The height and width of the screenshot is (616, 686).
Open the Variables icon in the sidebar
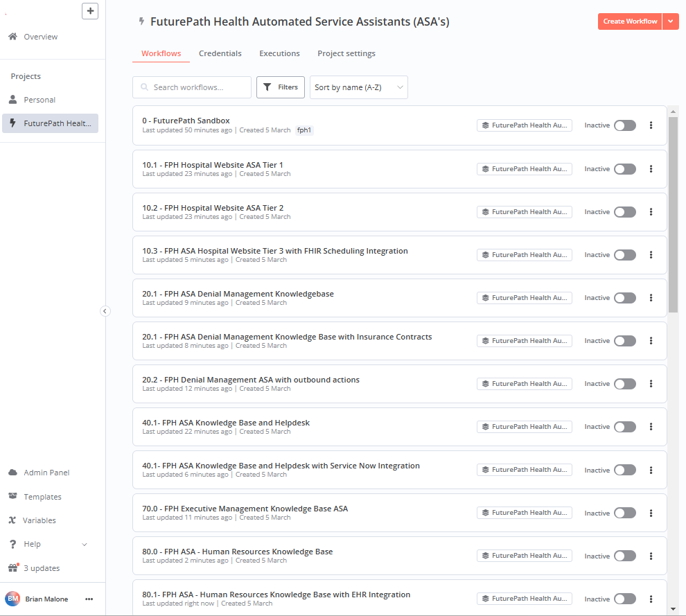click(x=12, y=520)
